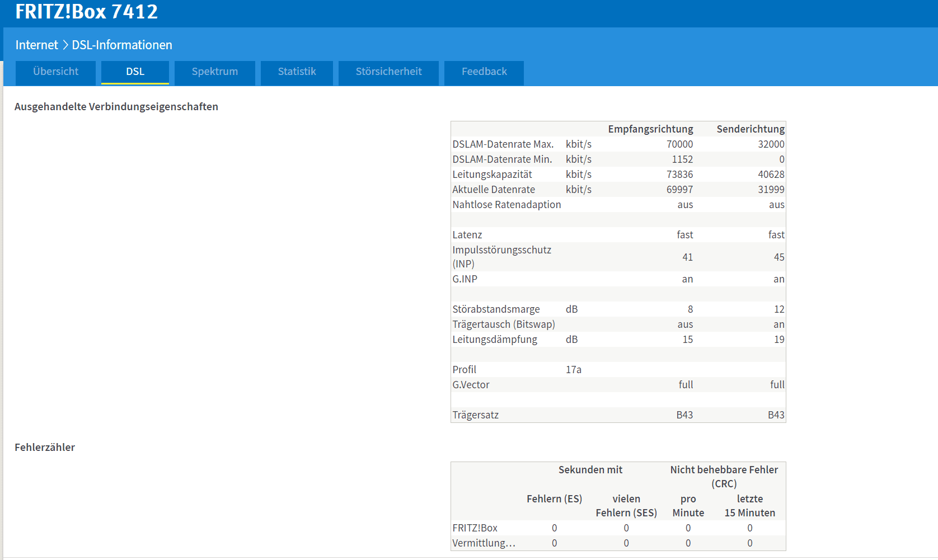Select Leitungsdämpfung receive value 15
This screenshot has width=938, height=560.
tap(687, 340)
